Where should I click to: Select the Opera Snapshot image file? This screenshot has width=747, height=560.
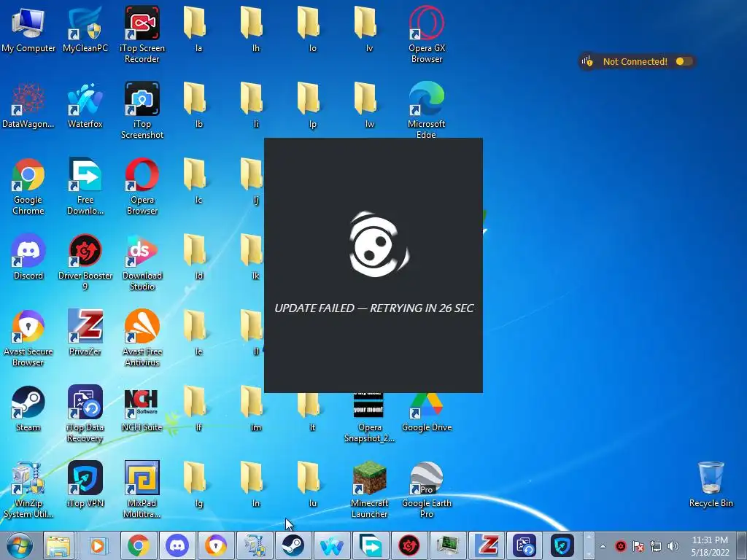click(x=369, y=418)
